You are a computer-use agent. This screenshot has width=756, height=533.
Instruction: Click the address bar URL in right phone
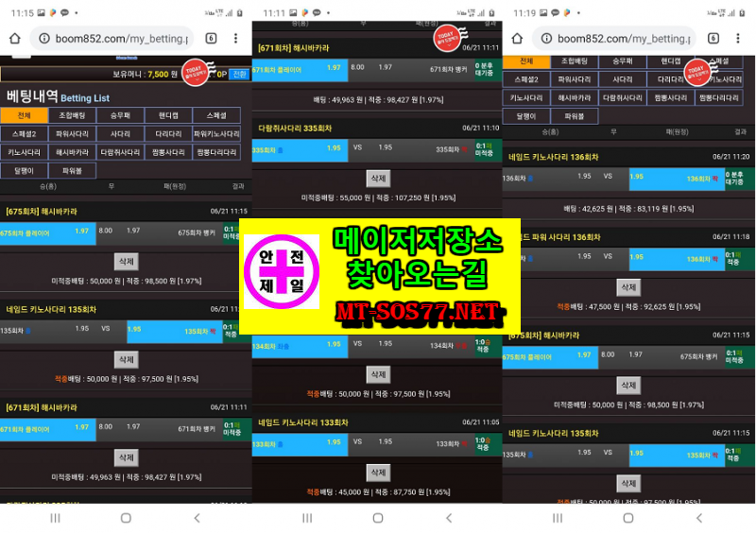point(624,39)
